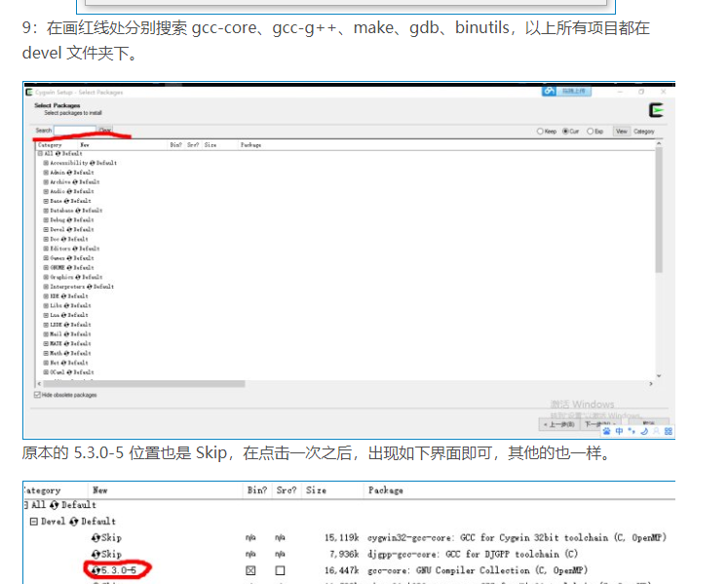Click the blue cloud upload icon in the title bar

pos(550,91)
